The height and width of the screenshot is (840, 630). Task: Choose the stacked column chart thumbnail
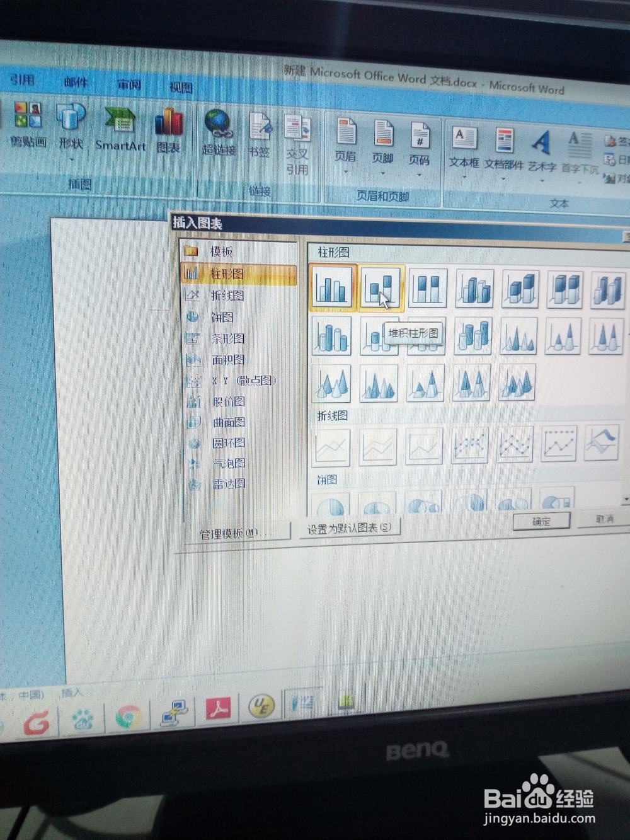coord(381,287)
